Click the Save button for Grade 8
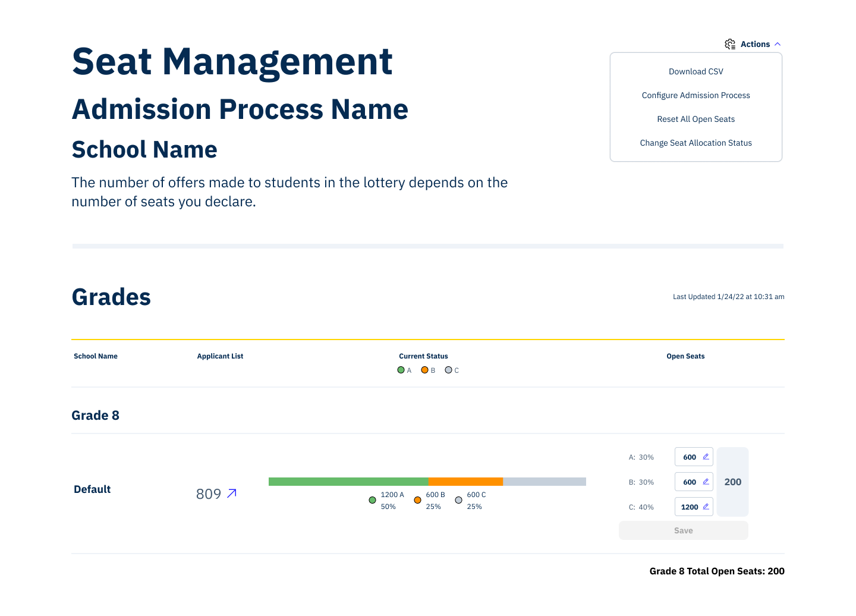 pos(683,530)
